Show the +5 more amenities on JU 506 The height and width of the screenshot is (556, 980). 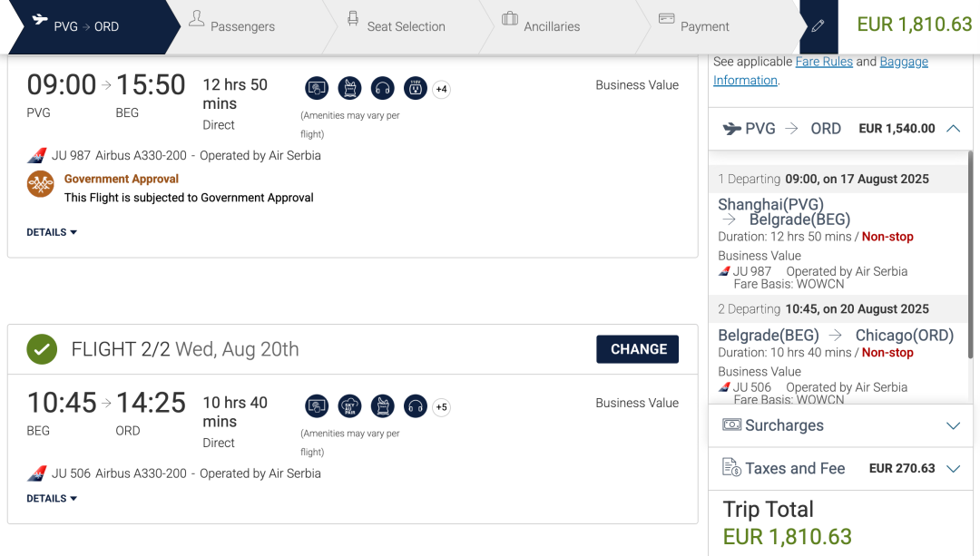[x=441, y=406]
